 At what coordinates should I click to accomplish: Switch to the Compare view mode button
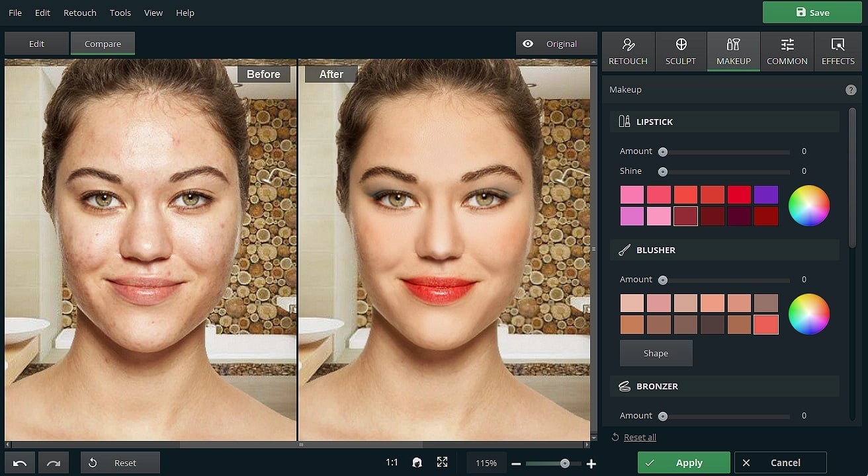[103, 44]
